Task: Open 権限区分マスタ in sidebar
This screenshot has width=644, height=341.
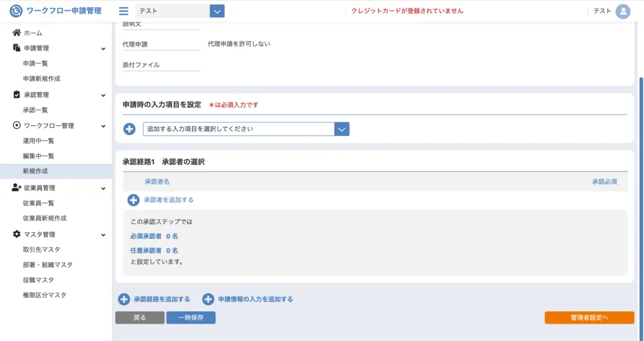Action: pyautogui.click(x=45, y=295)
